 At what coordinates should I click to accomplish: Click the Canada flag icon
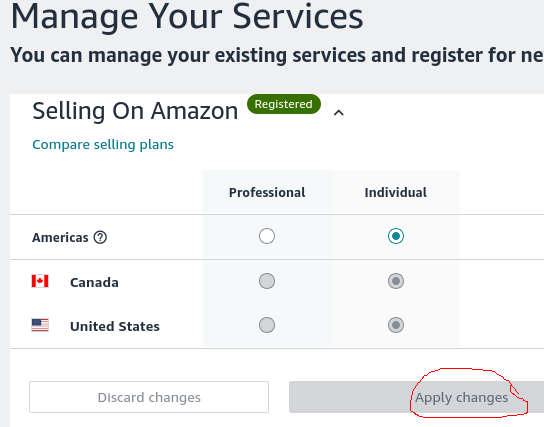click(x=40, y=281)
